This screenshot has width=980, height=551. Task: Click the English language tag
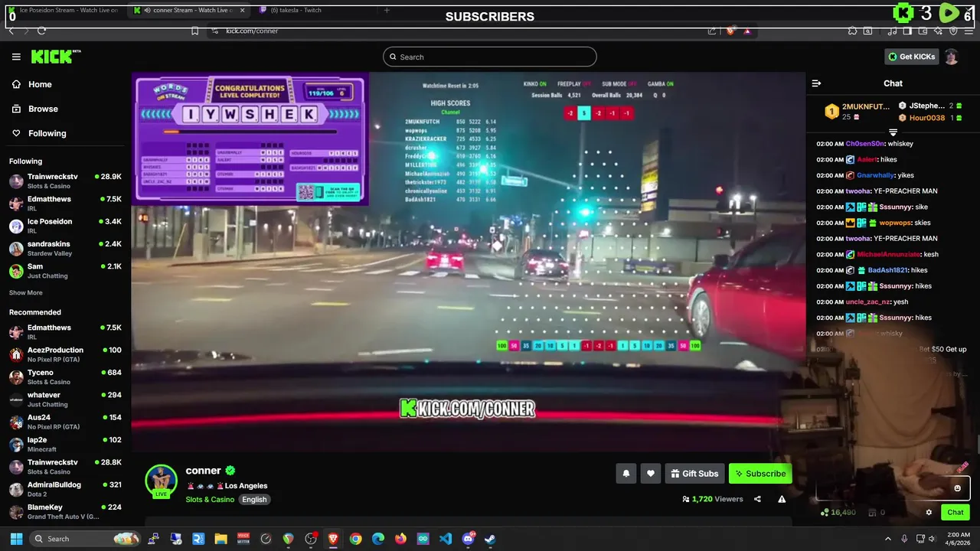[x=254, y=500]
